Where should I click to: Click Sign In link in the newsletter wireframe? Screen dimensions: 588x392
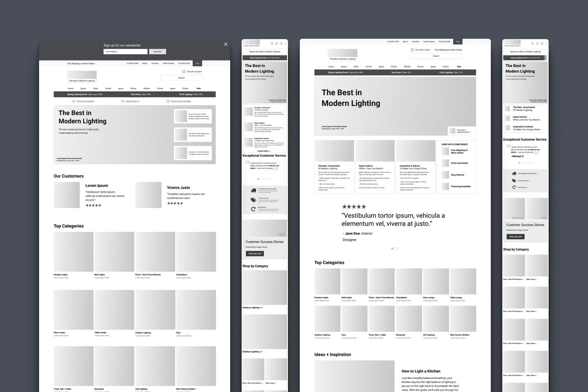pos(144,63)
